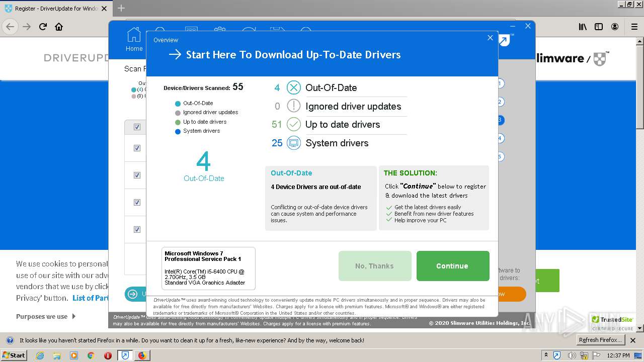Select step 1 circle in DriverUpdate

click(x=500, y=83)
